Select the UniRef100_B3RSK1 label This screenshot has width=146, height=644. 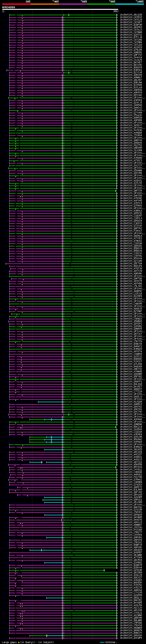tap(131, 70)
